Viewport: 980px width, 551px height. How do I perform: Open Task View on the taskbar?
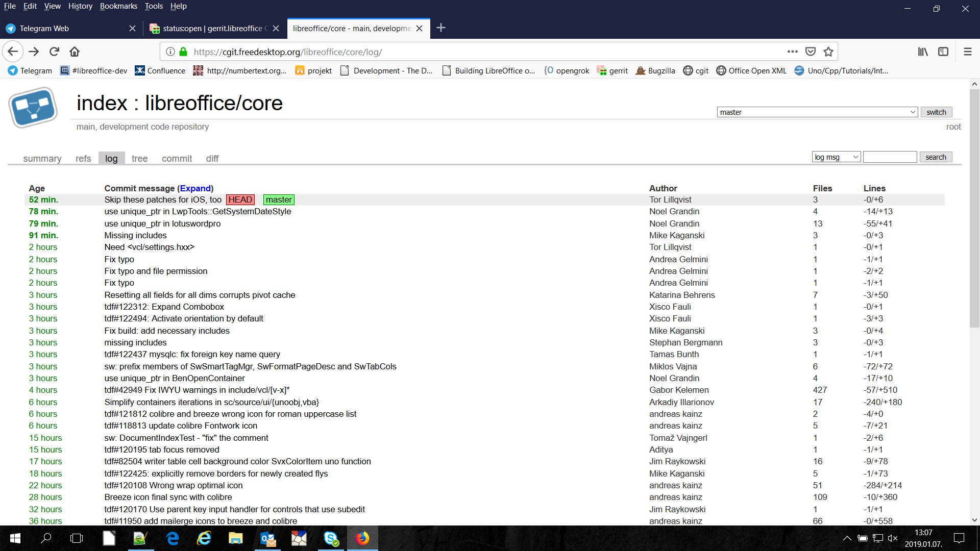pyautogui.click(x=77, y=538)
